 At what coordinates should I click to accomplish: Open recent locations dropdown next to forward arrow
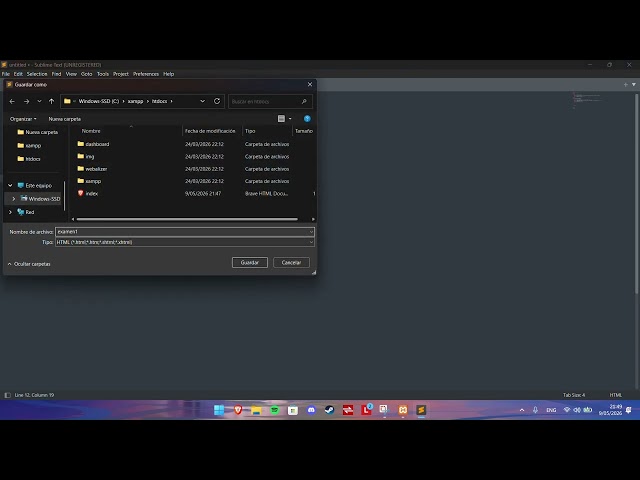(x=39, y=101)
